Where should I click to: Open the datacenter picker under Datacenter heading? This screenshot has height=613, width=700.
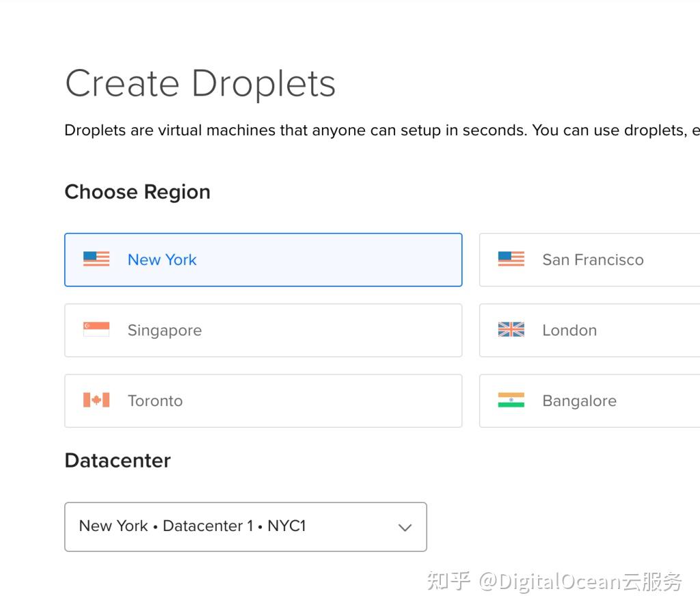coord(246,527)
